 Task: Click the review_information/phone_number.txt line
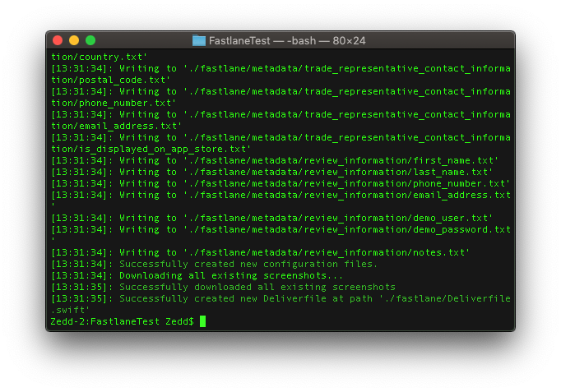tap(280, 183)
